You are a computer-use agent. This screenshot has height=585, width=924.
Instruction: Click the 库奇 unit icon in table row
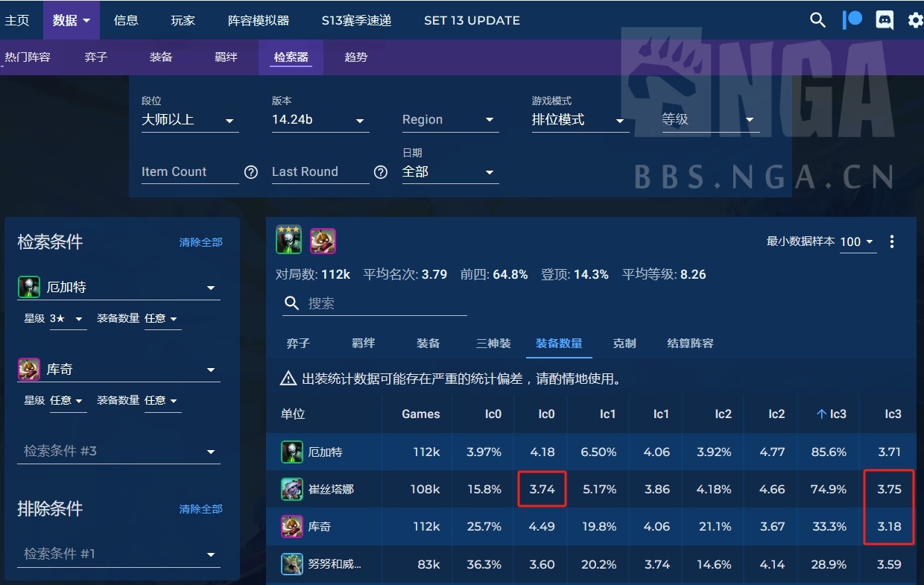[x=292, y=526]
